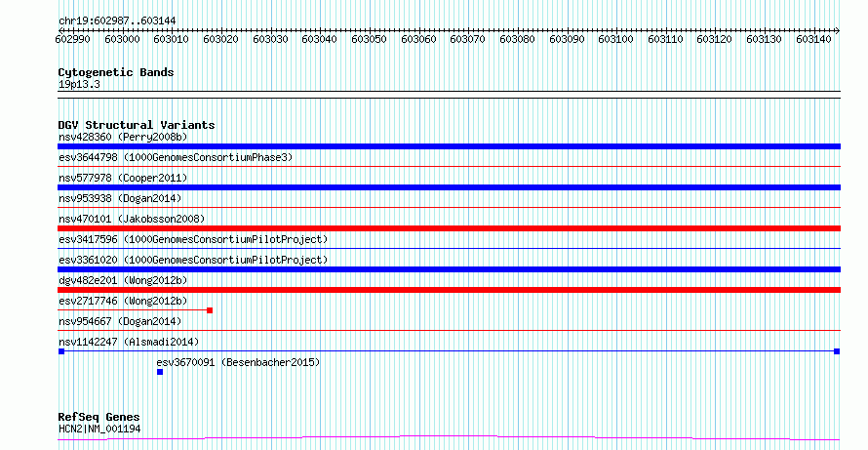Click ruler position 603110
The image size is (868, 450).
click(665, 39)
